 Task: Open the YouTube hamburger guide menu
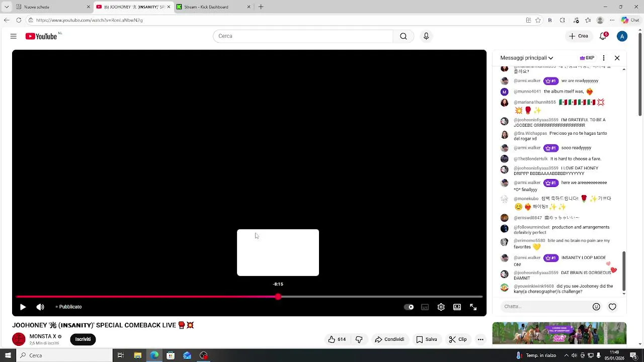[14, 36]
